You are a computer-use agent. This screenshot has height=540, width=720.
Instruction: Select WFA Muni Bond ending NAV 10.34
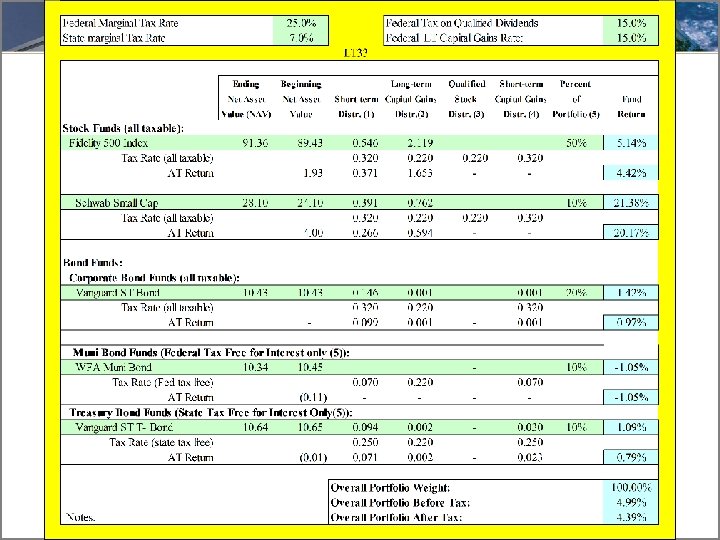click(255, 367)
